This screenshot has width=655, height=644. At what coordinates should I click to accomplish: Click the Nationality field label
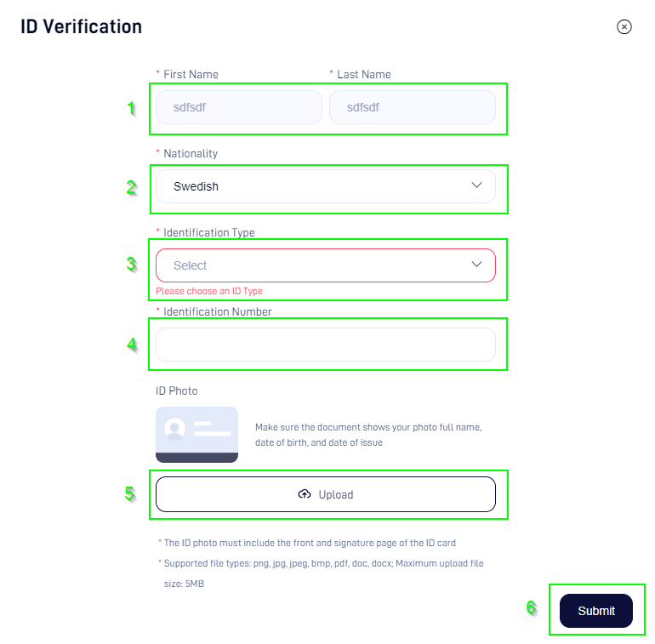(x=190, y=154)
